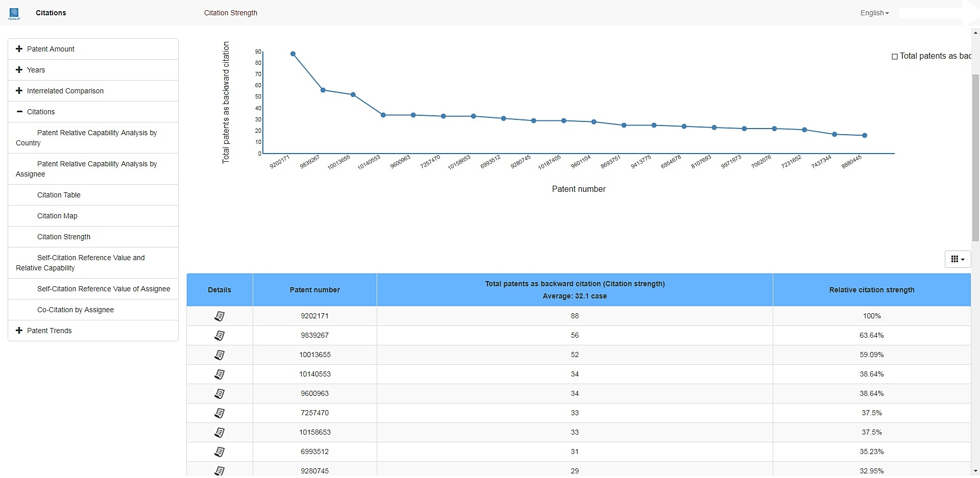Expand the Patent Amount section
Viewport: 980px width, 478px height.
coord(51,49)
